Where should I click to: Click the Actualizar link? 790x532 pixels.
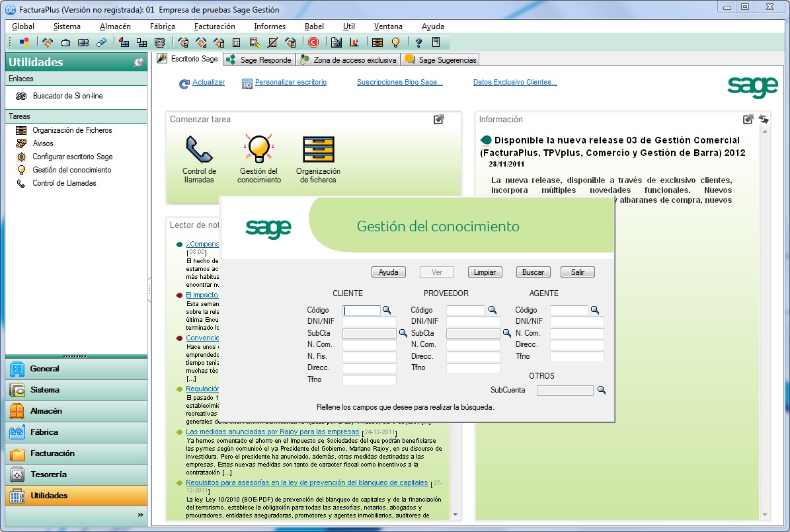tap(209, 82)
